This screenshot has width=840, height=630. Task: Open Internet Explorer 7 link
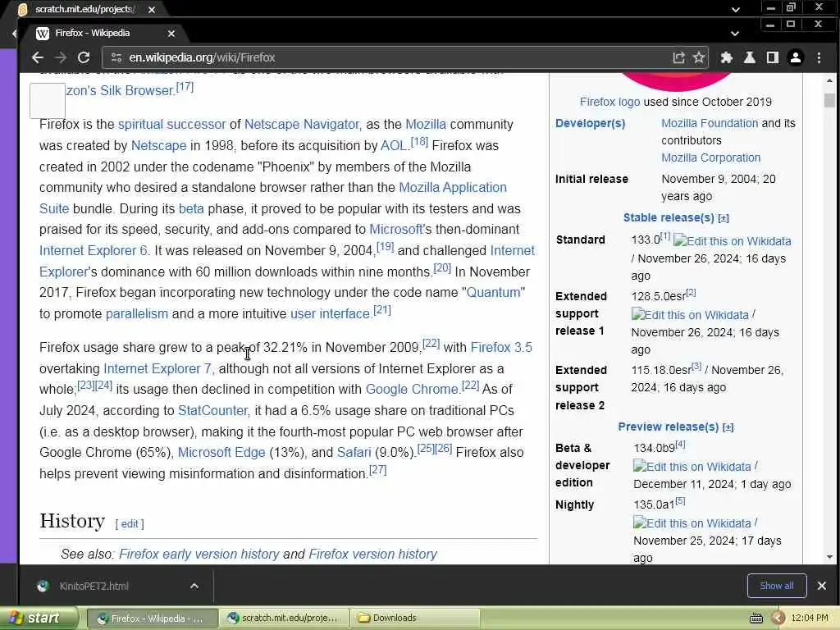point(157,369)
